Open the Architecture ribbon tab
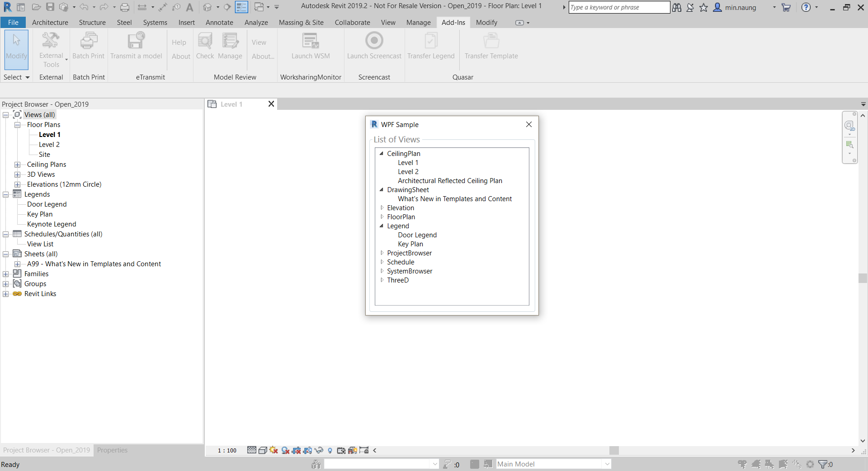868x471 pixels. click(50, 23)
